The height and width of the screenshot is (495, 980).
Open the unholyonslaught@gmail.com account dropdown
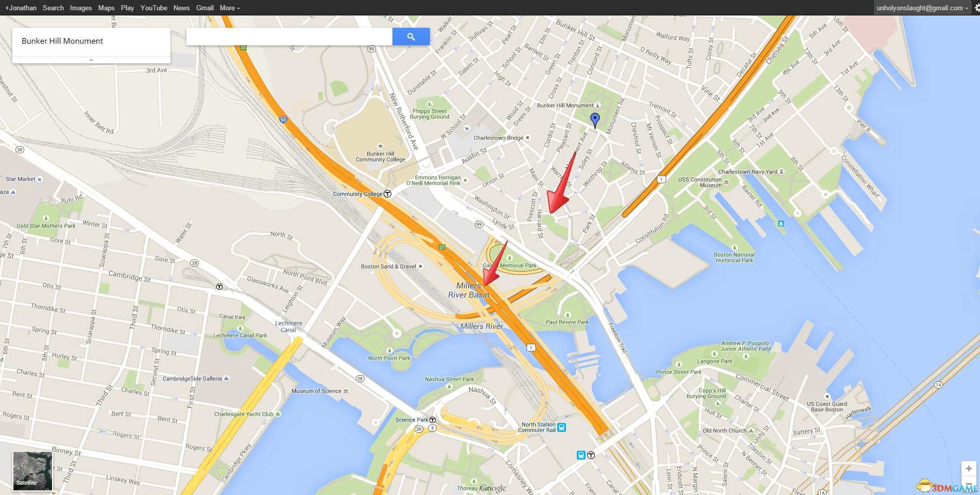coord(922,8)
